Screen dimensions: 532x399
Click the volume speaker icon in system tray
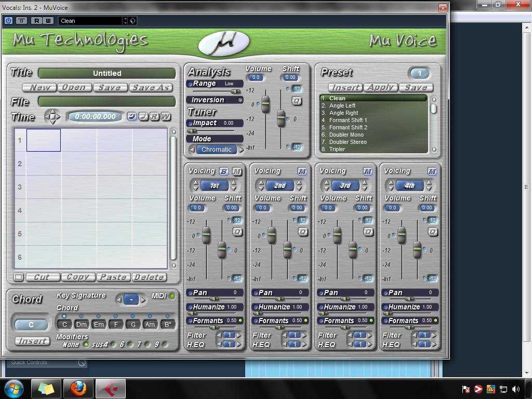[x=516, y=389]
